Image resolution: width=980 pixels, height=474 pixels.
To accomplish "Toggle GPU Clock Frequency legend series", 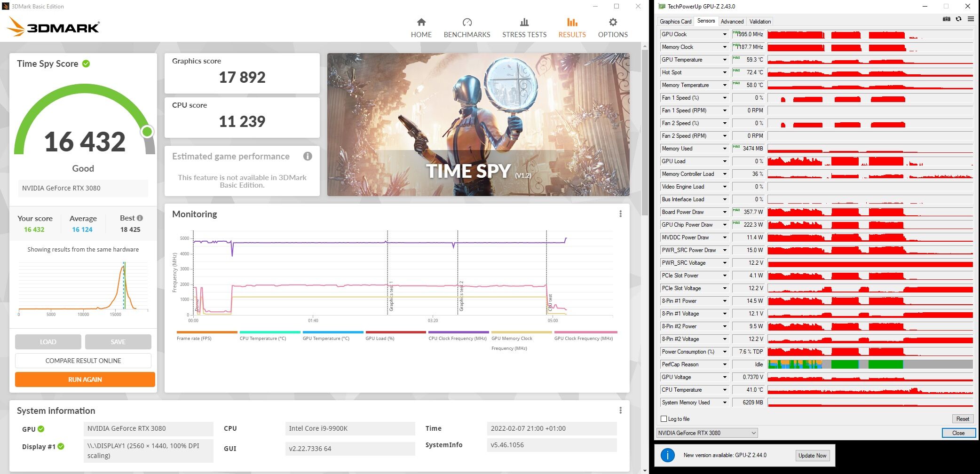I will pyautogui.click(x=585, y=335).
